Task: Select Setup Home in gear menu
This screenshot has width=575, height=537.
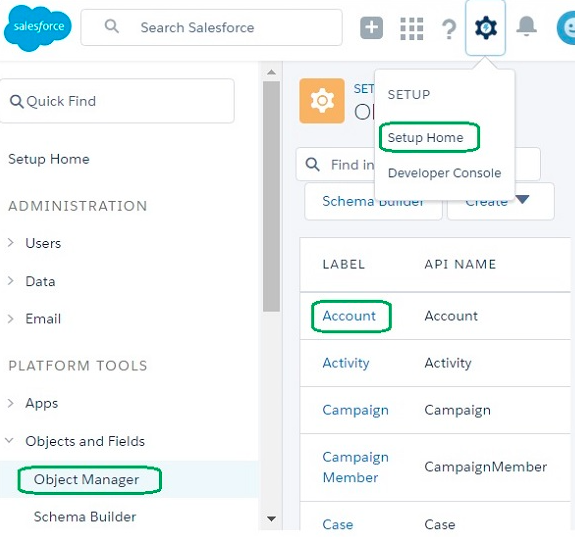Action: pos(425,138)
